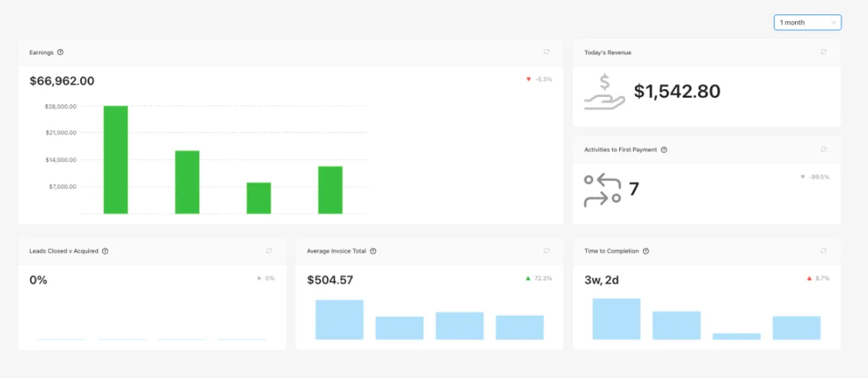
Task: Click the activities flow arrows icon
Action: [603, 190]
